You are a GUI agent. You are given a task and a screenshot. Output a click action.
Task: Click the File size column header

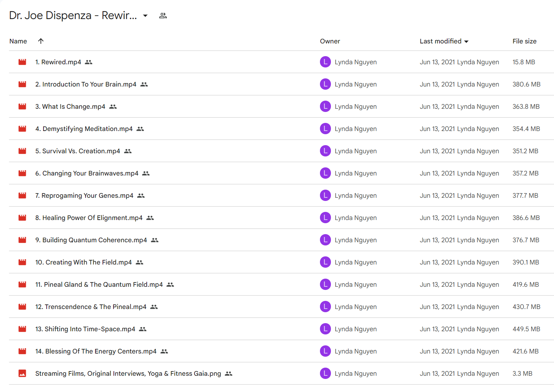[x=524, y=41]
